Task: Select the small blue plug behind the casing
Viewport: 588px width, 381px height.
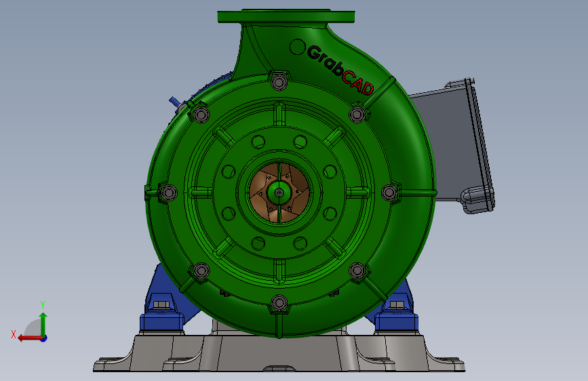Action: pyautogui.click(x=174, y=102)
